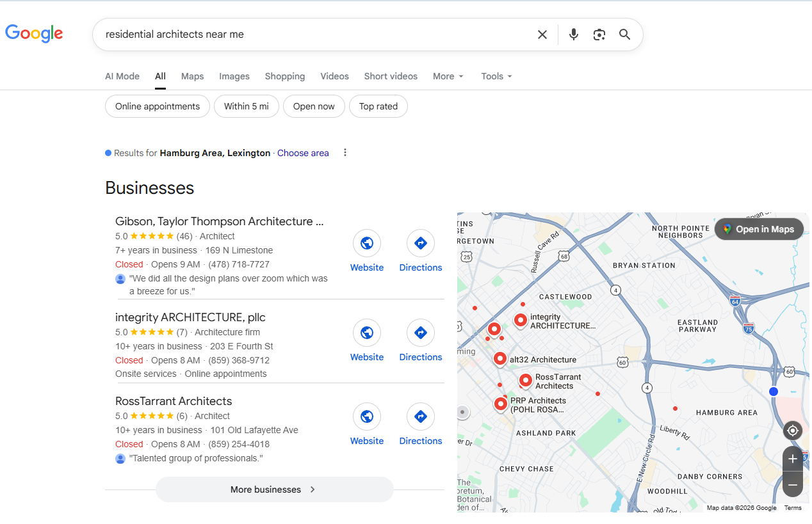Start voice search with microphone icon
The height and width of the screenshot is (524, 812).
pos(574,35)
